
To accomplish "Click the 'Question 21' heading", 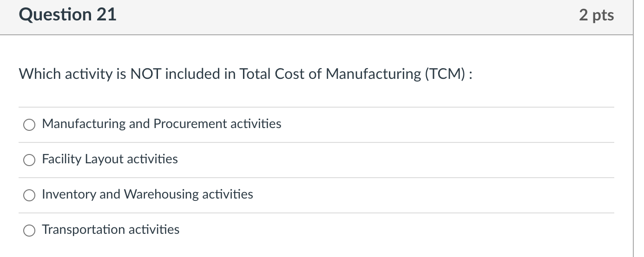I will [x=68, y=15].
